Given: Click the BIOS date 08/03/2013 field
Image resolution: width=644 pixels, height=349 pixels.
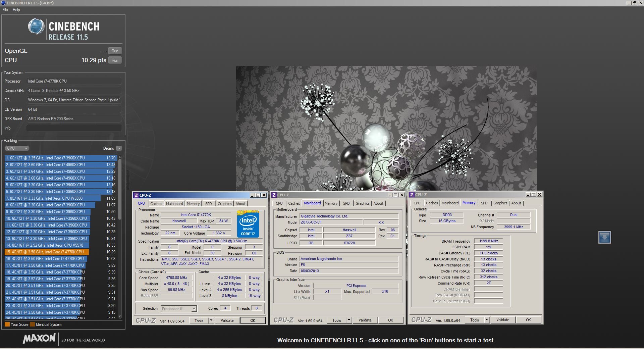Looking at the screenshot, I should tap(349, 271).
